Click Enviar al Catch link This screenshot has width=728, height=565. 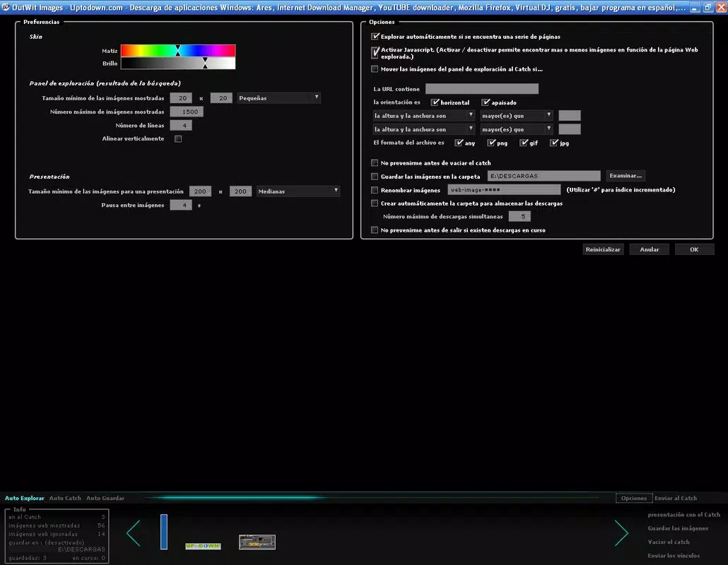pos(676,498)
